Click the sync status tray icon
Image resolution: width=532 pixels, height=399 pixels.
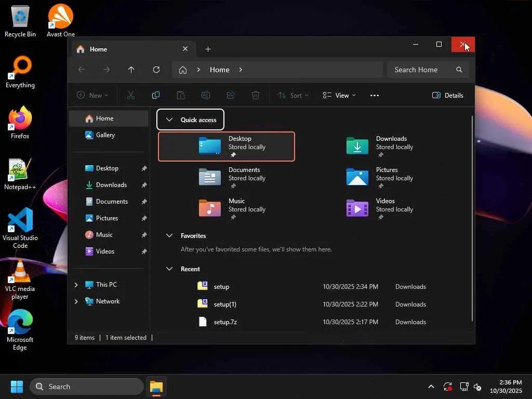tap(447, 387)
